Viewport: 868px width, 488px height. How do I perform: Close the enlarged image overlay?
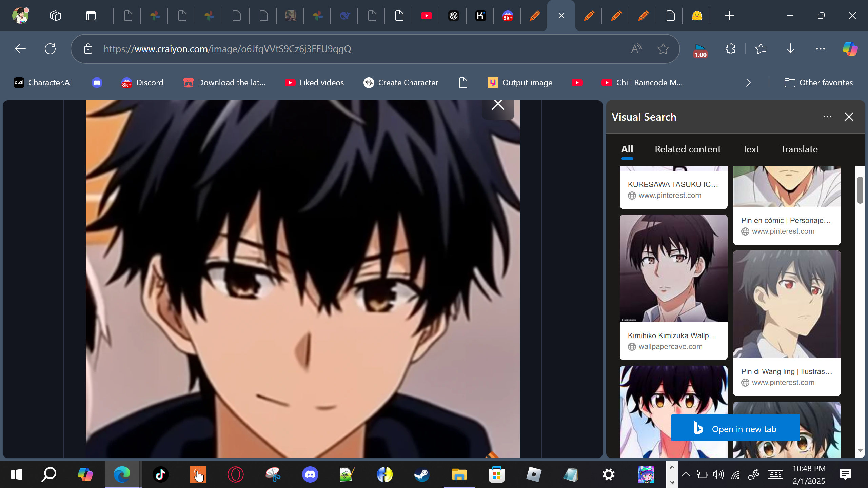tap(498, 105)
